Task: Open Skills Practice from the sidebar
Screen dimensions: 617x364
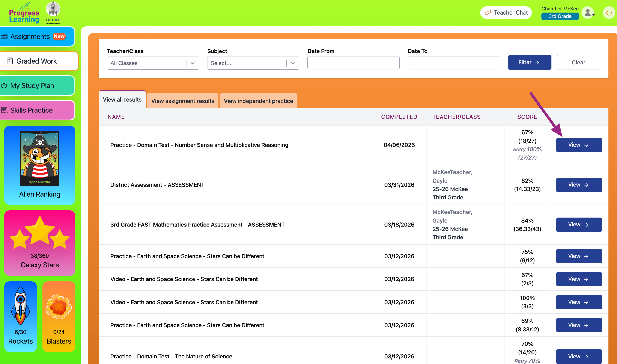Action: pos(37,110)
